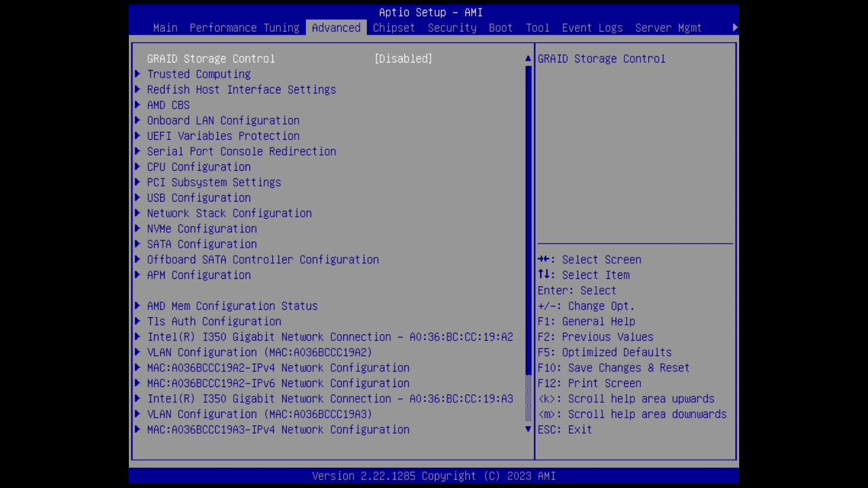
Task: Open UEFI Variables Protection
Action: (223, 136)
